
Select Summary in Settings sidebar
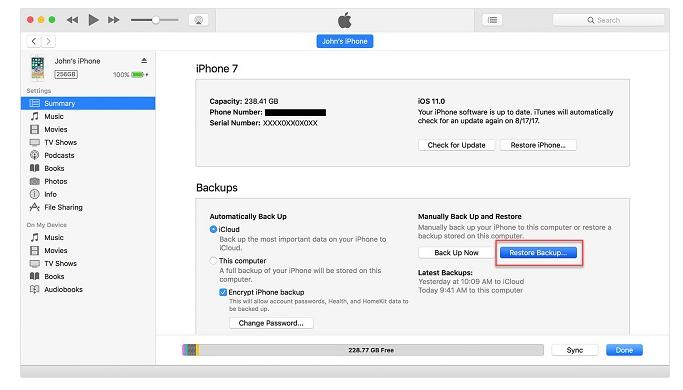point(88,103)
